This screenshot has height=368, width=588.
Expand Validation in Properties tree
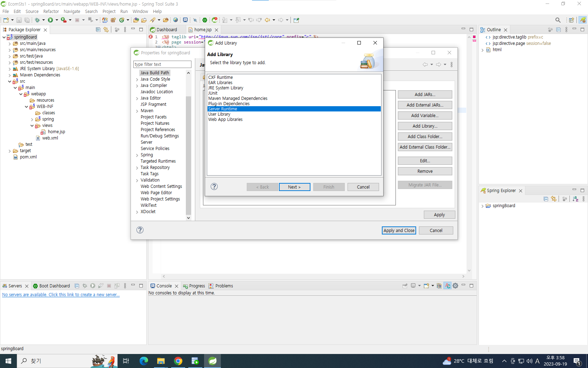click(137, 180)
